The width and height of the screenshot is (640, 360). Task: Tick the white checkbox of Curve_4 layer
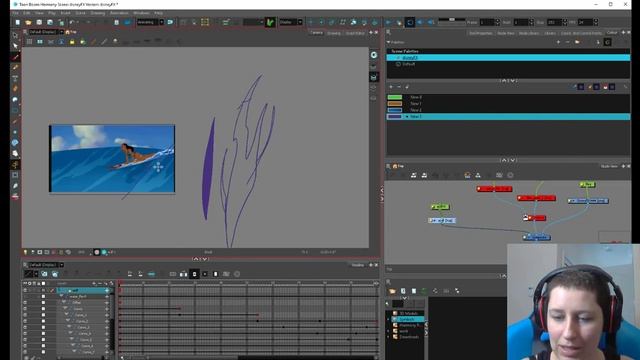[x=43, y=333]
